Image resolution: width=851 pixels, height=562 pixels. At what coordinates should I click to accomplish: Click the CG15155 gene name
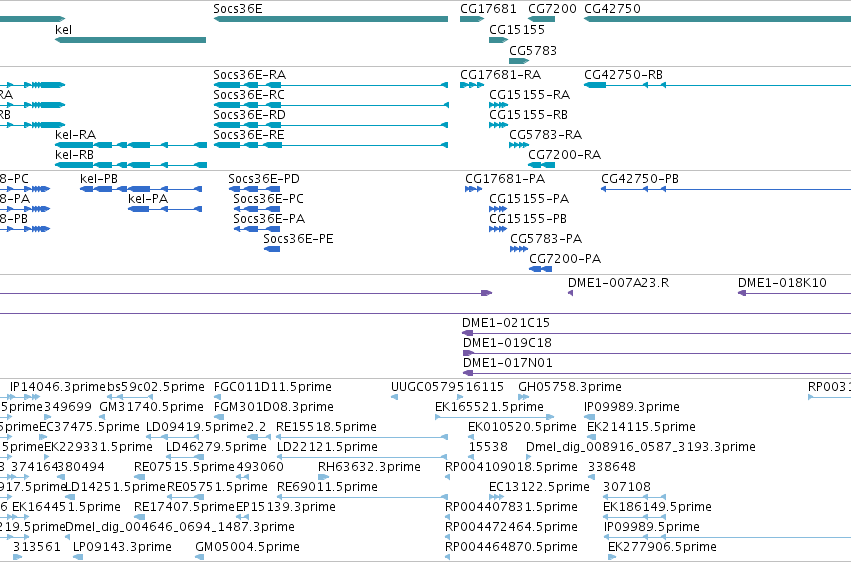[517, 29]
